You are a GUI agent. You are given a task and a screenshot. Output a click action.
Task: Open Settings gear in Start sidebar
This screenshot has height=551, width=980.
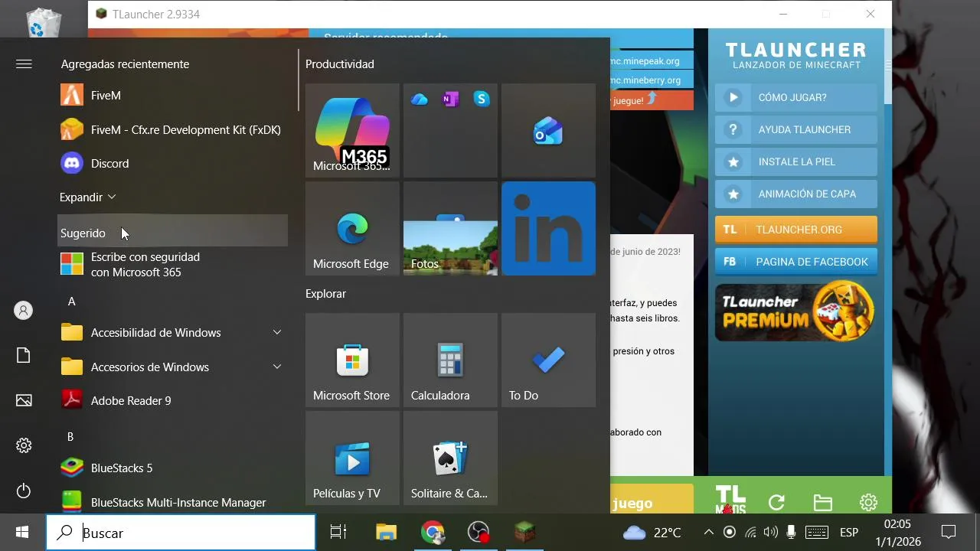tap(24, 445)
